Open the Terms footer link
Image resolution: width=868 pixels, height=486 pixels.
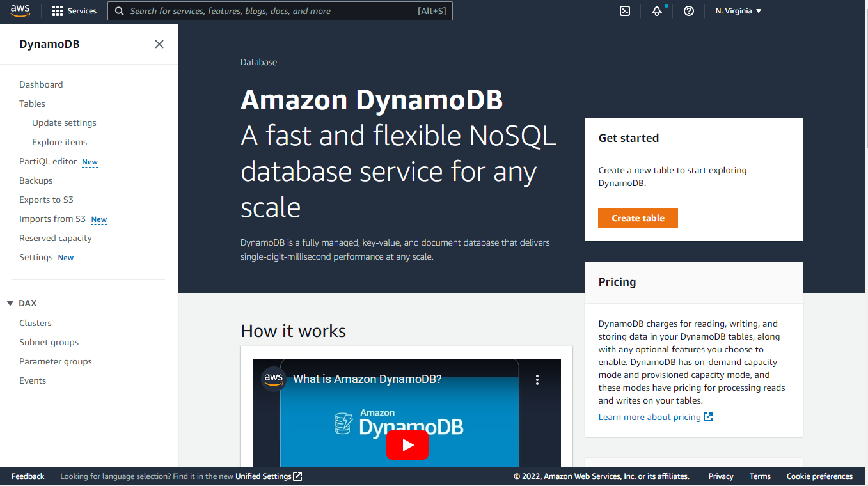pyautogui.click(x=760, y=476)
